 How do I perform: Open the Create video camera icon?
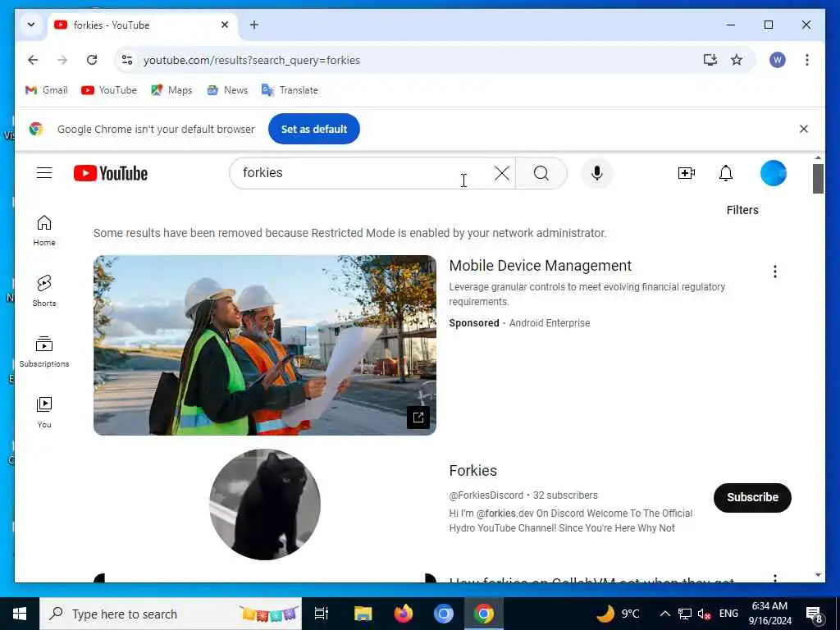[687, 173]
